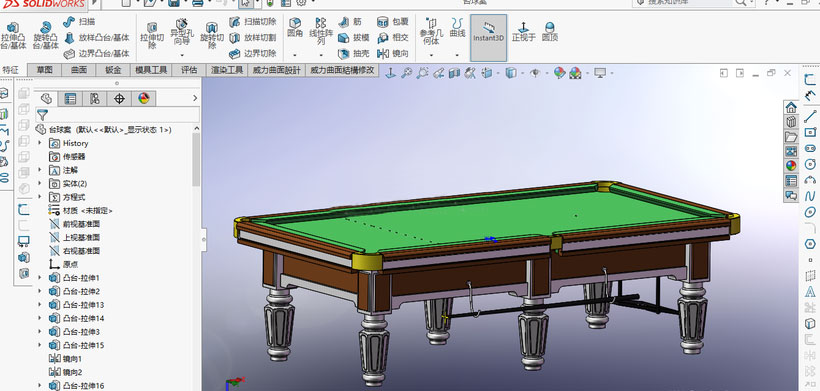The image size is (820, 391).
Task: Expand the 凸台-拉伸1 feature
Action: tap(40, 278)
